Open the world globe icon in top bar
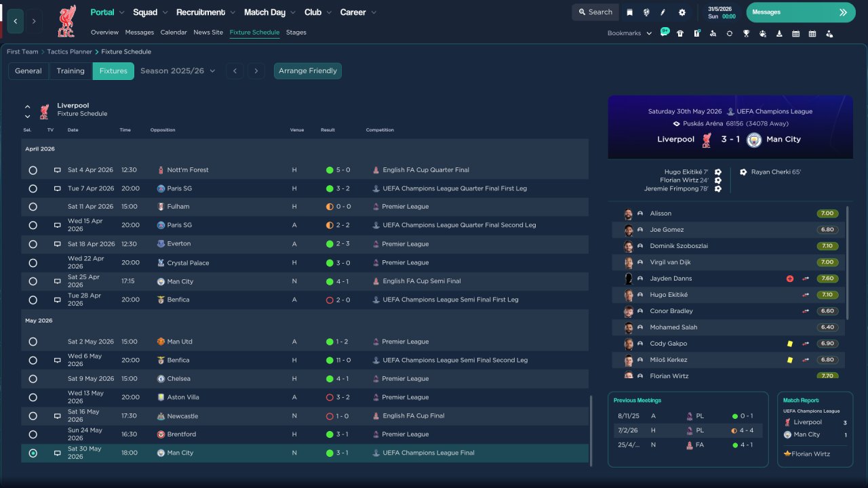 tap(646, 12)
